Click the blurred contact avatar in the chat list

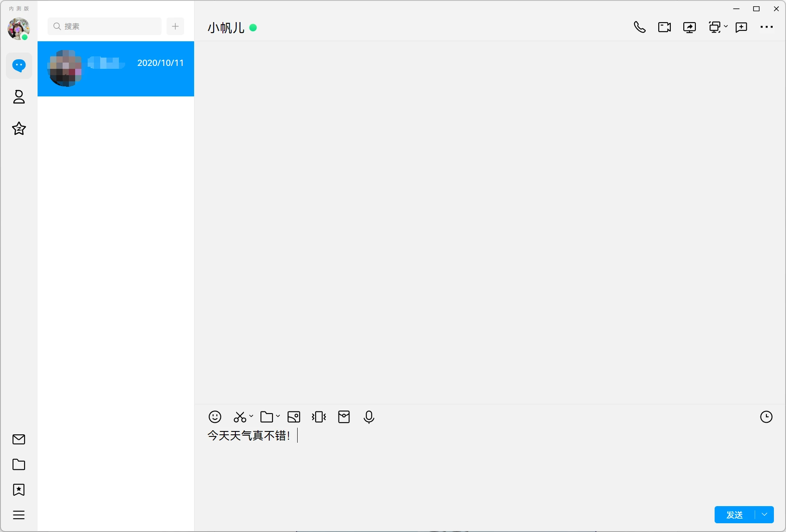[65, 68]
